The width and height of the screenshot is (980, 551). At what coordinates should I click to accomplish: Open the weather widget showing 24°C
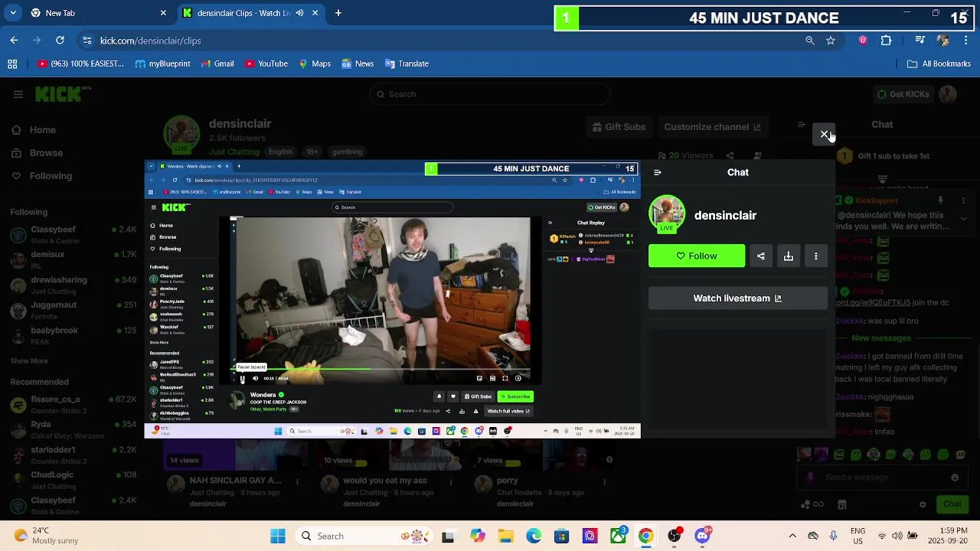[46, 536]
